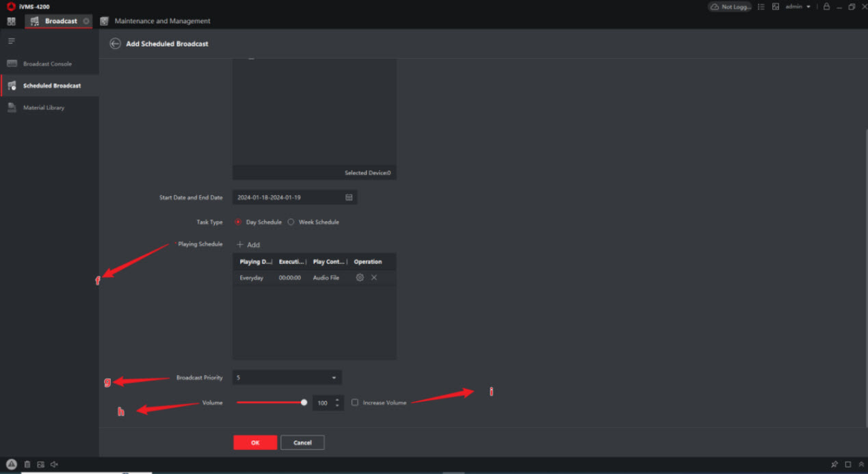Expand the Broadcast Priority dropdown
The width and height of the screenshot is (868, 474).
pyautogui.click(x=334, y=378)
